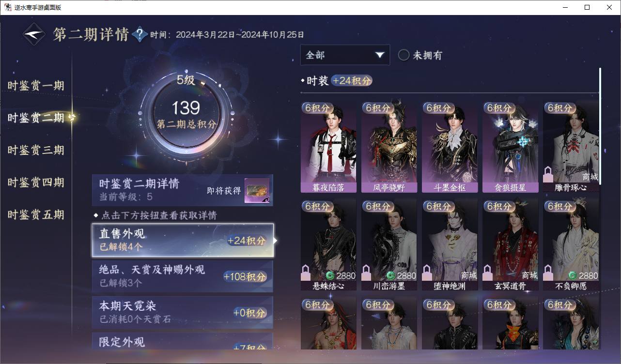621x364 pixels.
Task: Open 时鉴赏二期详情 level panel
Action: coord(183,190)
